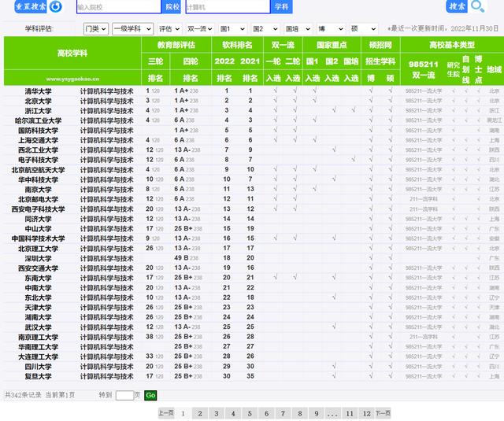
Task: Click the 浙江大学 row name
Action: click(x=39, y=111)
